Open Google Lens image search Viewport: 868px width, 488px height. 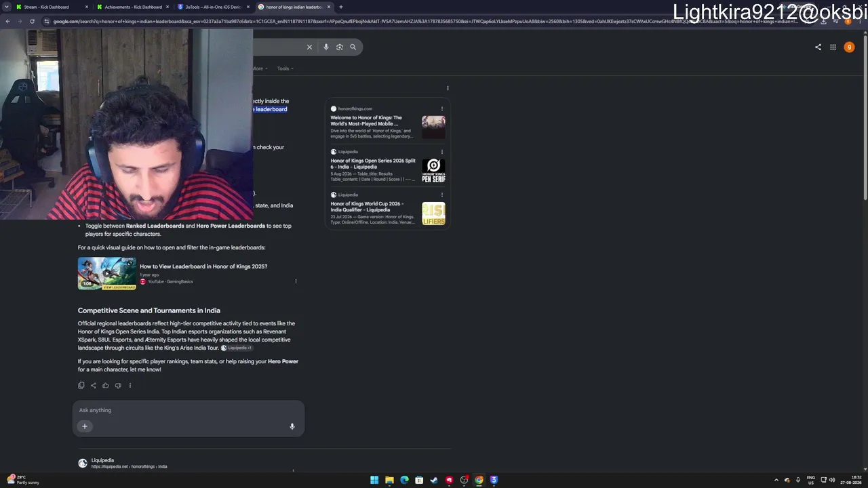(x=340, y=47)
